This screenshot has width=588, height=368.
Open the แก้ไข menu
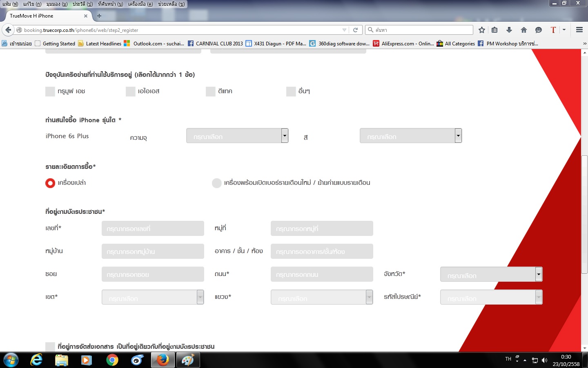(32, 4)
